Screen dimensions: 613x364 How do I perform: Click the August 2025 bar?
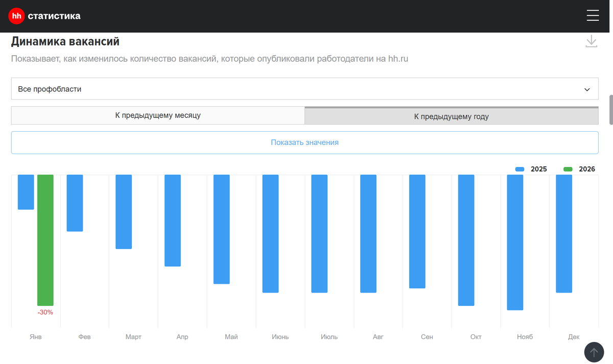click(x=368, y=233)
